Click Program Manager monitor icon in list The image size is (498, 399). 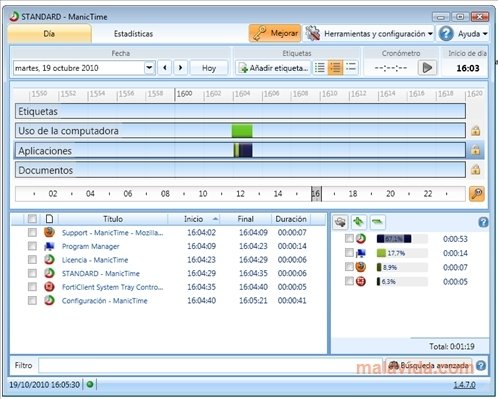[x=49, y=246]
